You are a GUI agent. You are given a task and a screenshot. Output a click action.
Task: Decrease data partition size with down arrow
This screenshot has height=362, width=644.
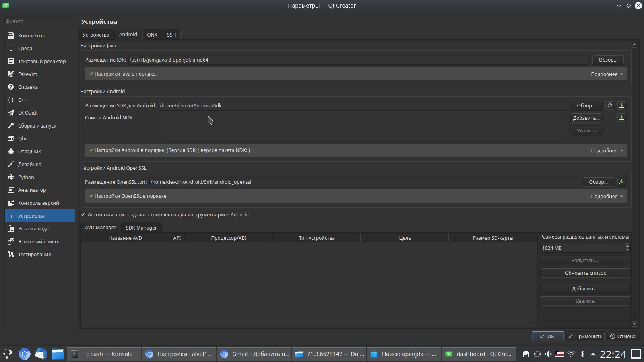[627, 250]
